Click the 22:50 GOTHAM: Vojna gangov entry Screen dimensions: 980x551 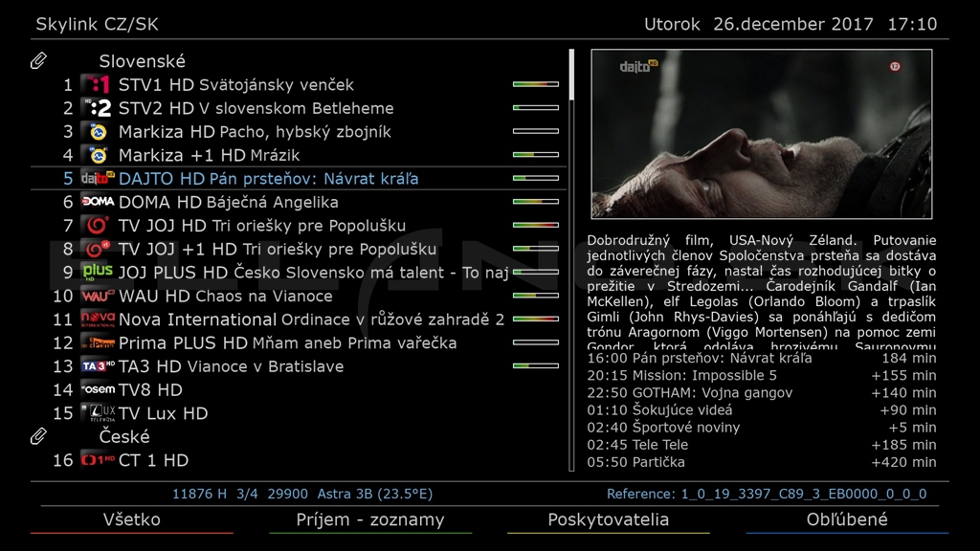click(761, 393)
